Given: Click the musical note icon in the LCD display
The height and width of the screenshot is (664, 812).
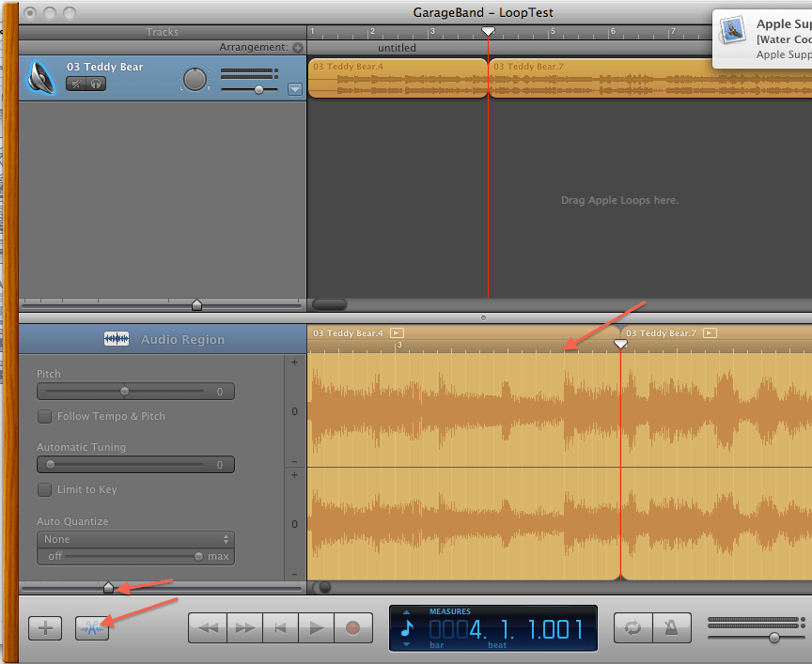Looking at the screenshot, I should 406,627.
